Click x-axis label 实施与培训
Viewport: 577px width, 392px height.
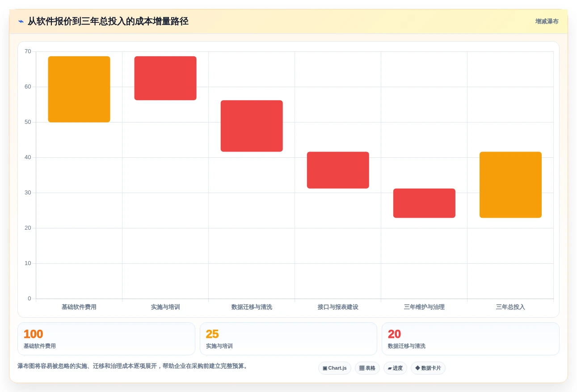coord(165,307)
